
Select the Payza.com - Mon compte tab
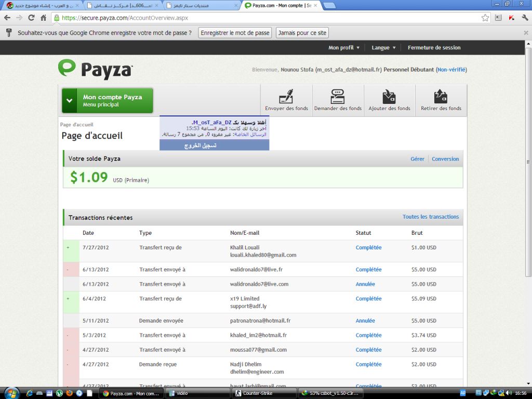pos(281,5)
